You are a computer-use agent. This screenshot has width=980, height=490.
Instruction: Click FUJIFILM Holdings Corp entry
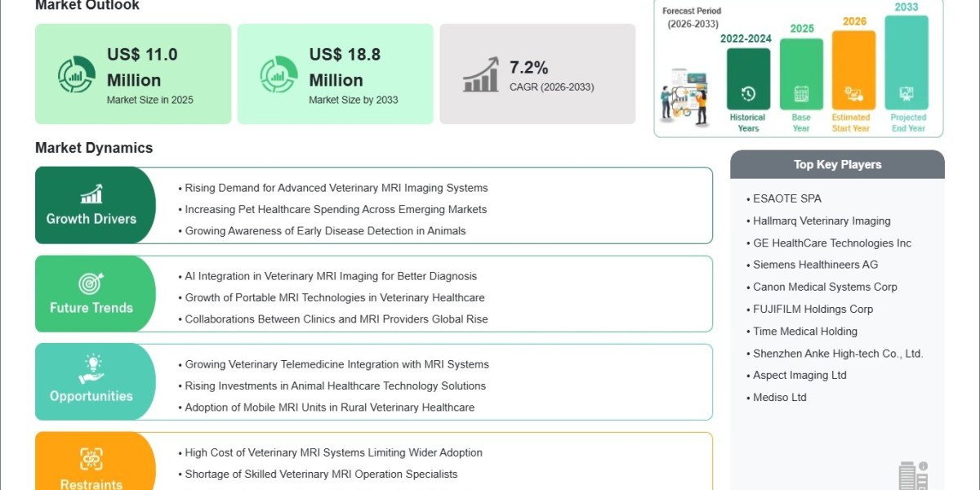pos(813,309)
